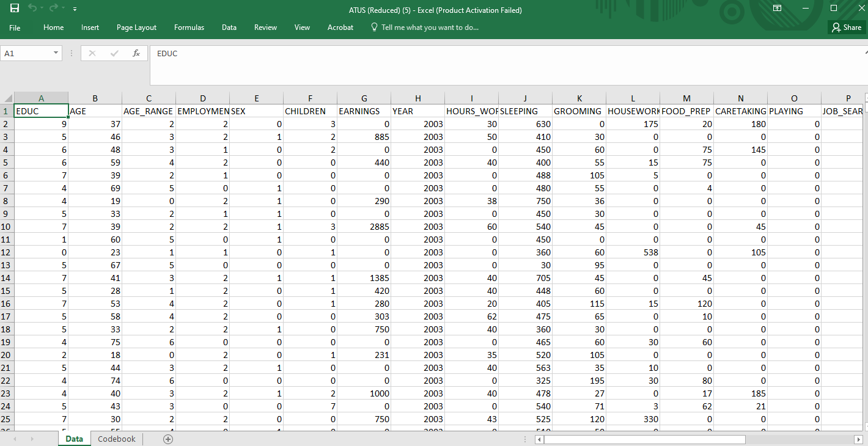Screen dimensions: 868x446
Task: Click horizontal scrollbar left arrow
Action: pyautogui.click(x=539, y=439)
